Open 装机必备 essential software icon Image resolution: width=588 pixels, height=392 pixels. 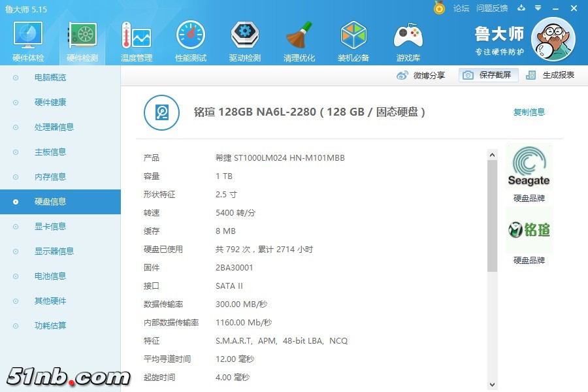353,41
